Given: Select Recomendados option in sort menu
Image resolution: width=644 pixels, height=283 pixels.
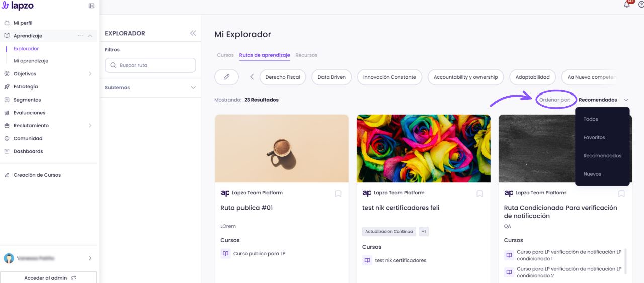Looking at the screenshot, I should coord(602,156).
